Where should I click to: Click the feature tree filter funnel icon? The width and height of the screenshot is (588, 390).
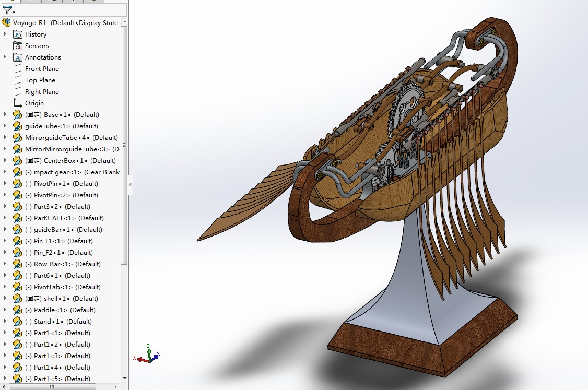(x=7, y=10)
